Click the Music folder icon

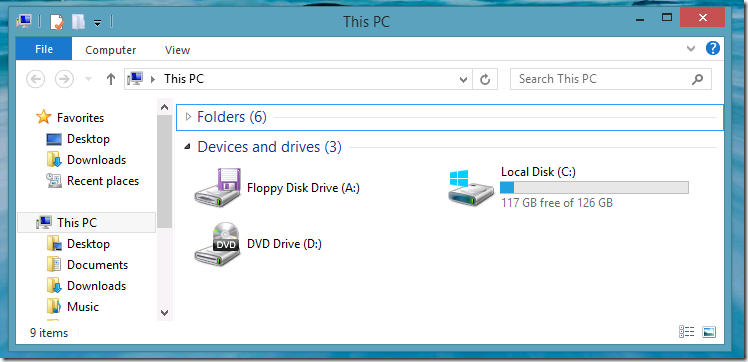click(54, 306)
